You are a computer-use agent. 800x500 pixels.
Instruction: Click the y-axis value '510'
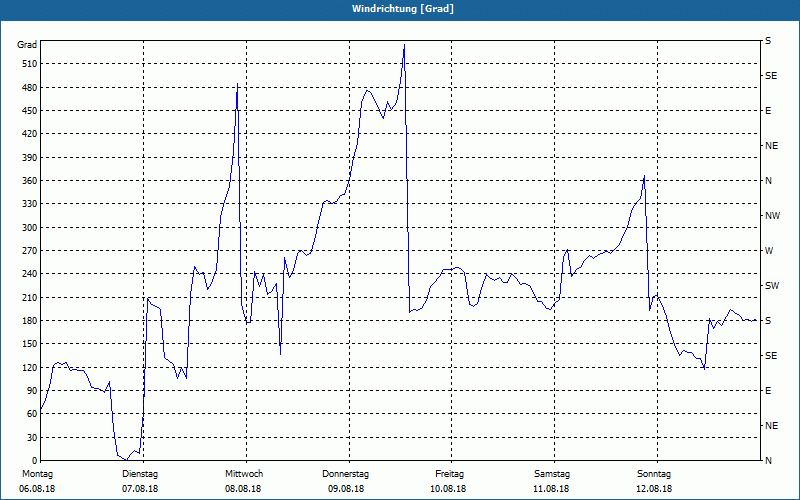30,64
